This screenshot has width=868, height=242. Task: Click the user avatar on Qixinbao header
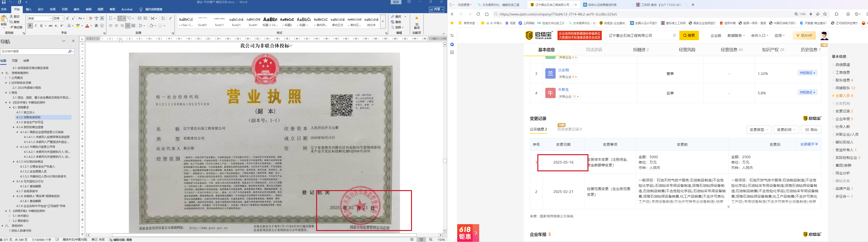[x=824, y=35]
